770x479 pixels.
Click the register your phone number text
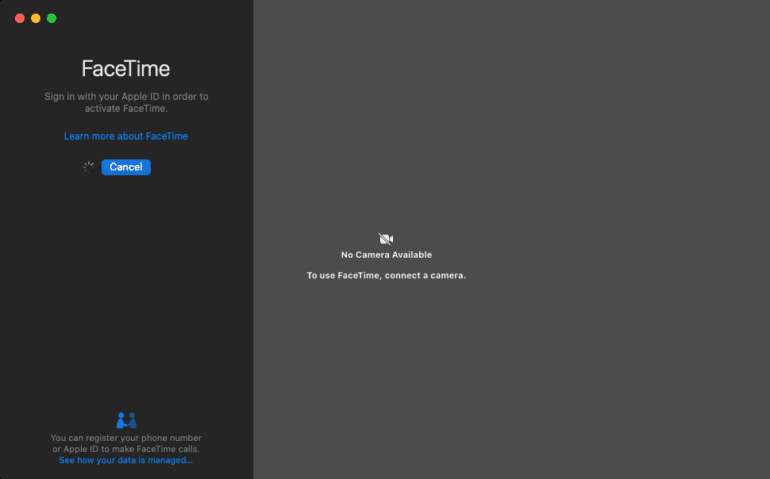(x=126, y=438)
